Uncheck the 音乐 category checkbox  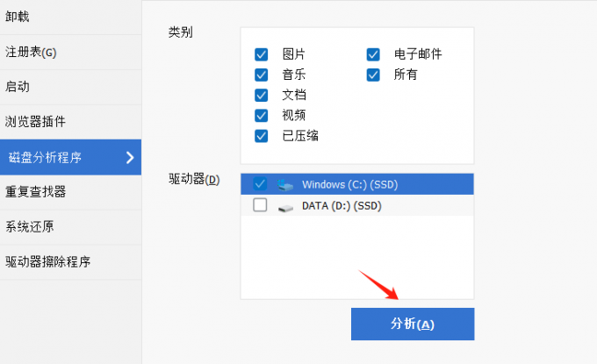click(x=262, y=75)
